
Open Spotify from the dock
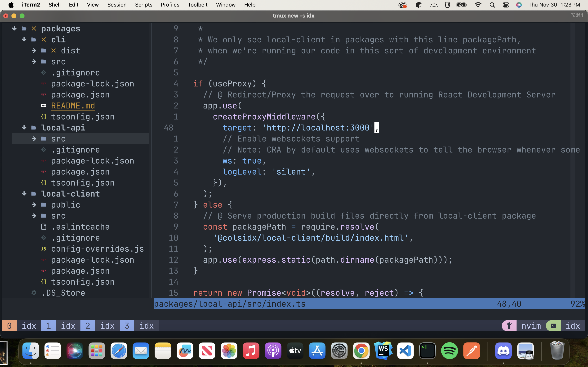coord(449,351)
